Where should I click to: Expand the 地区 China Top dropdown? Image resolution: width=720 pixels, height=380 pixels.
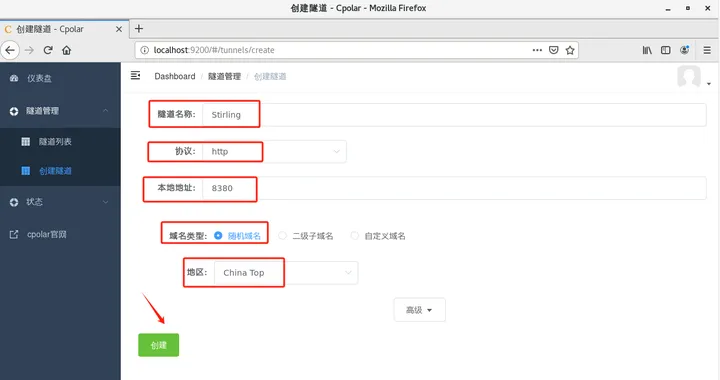pos(286,273)
